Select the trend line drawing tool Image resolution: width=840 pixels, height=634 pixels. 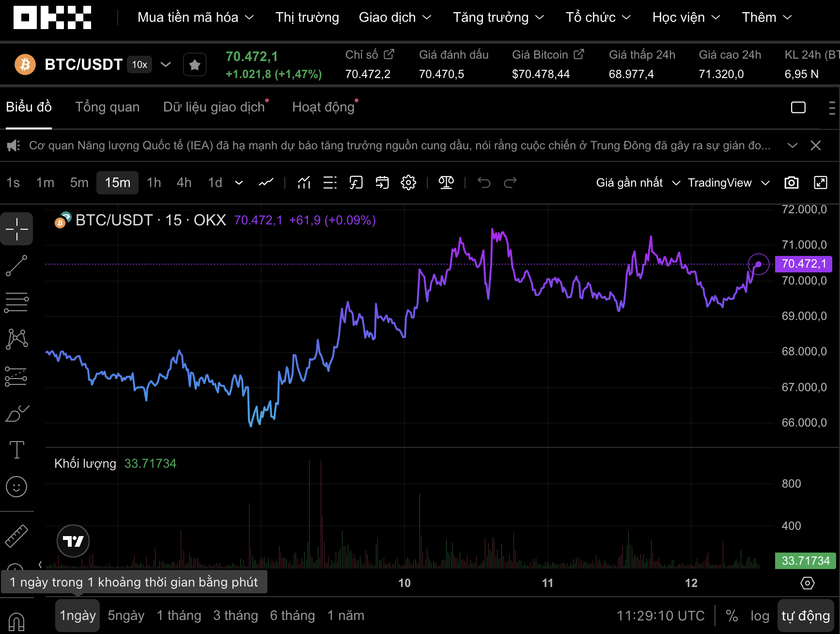tap(16, 266)
